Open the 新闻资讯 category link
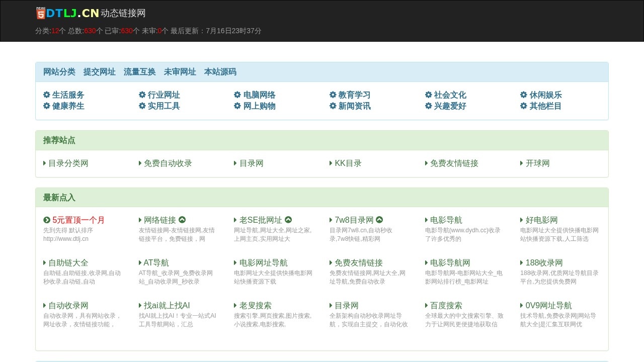The image size is (644, 362). 355,106
